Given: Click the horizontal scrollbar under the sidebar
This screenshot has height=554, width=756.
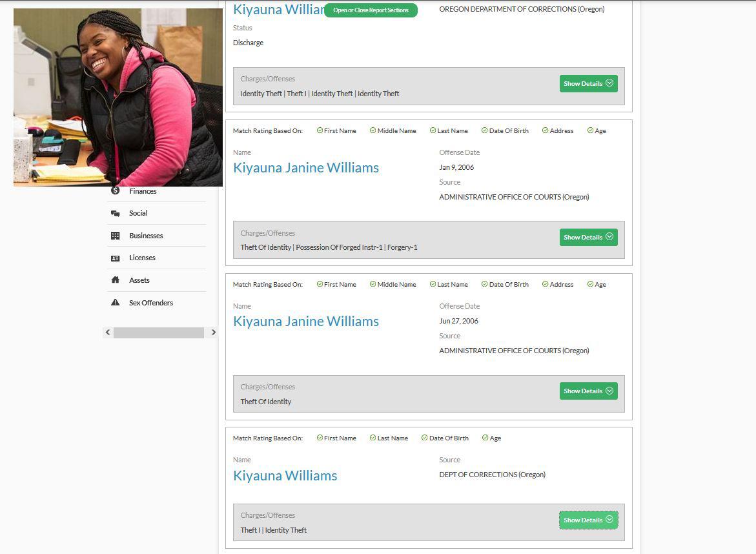Looking at the screenshot, I should click(x=159, y=333).
